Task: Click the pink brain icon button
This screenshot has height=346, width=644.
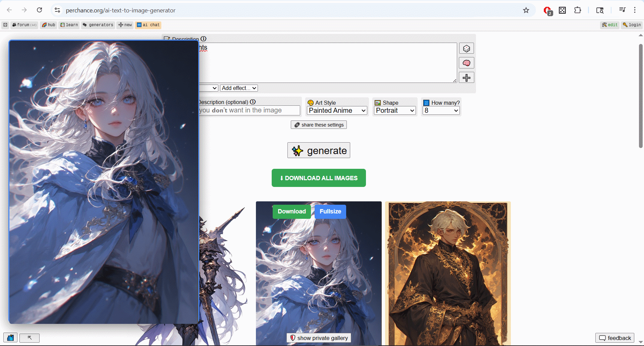Action: point(466,63)
